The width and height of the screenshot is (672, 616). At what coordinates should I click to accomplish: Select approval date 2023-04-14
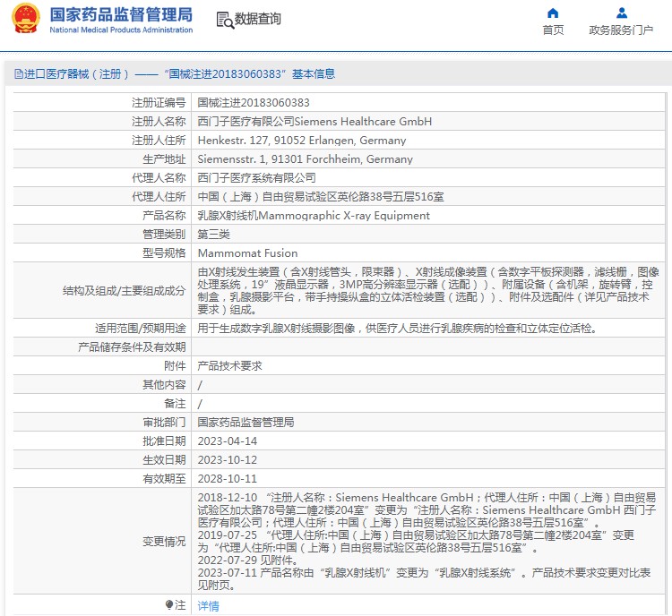(228, 441)
